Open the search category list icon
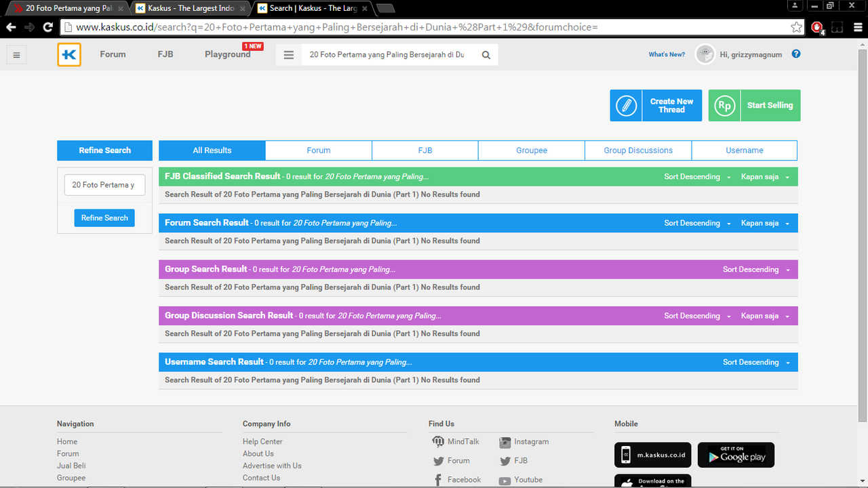The height and width of the screenshot is (488, 868). (289, 55)
